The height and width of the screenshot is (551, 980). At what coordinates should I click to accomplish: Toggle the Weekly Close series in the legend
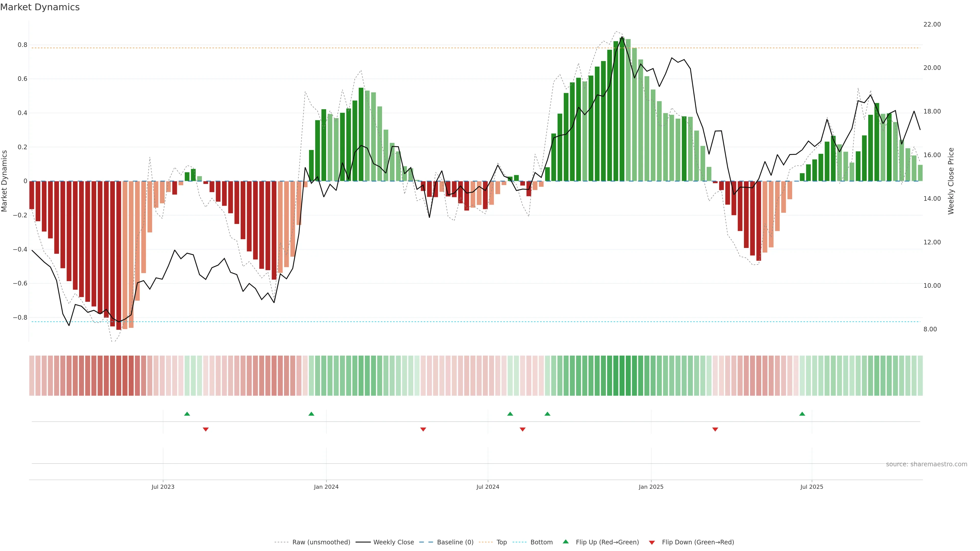[x=393, y=542]
